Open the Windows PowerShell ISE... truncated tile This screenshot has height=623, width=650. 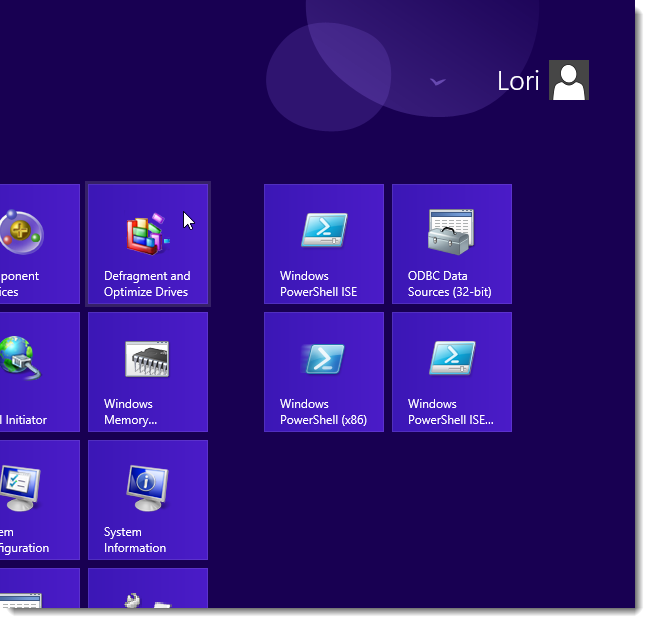[452, 372]
